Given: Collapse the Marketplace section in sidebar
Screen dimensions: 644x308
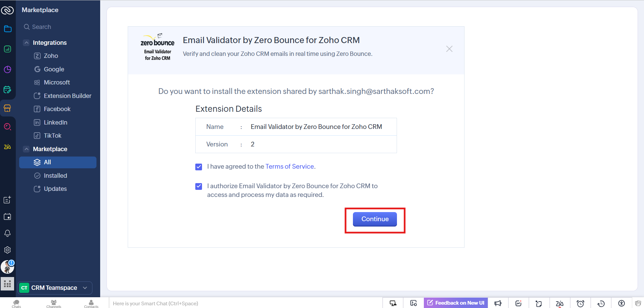Looking at the screenshot, I should click(27, 149).
